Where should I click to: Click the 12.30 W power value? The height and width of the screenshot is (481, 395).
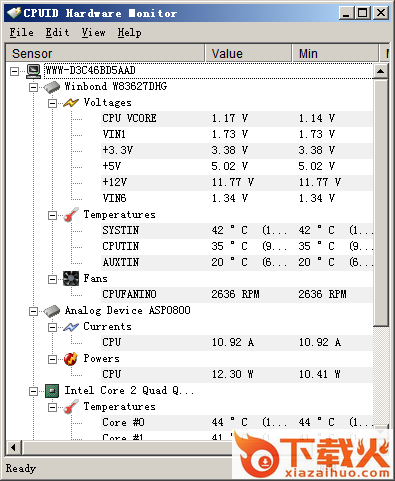233,374
